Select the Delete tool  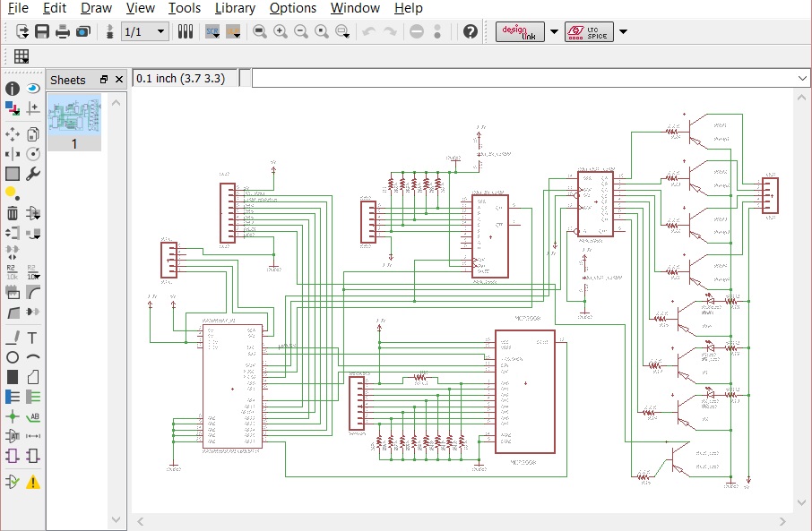11,213
